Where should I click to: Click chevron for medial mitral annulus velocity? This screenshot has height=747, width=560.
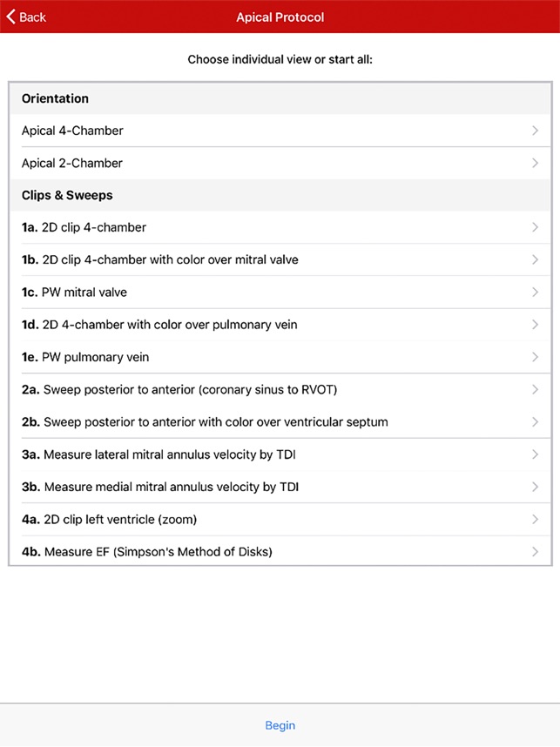point(535,487)
